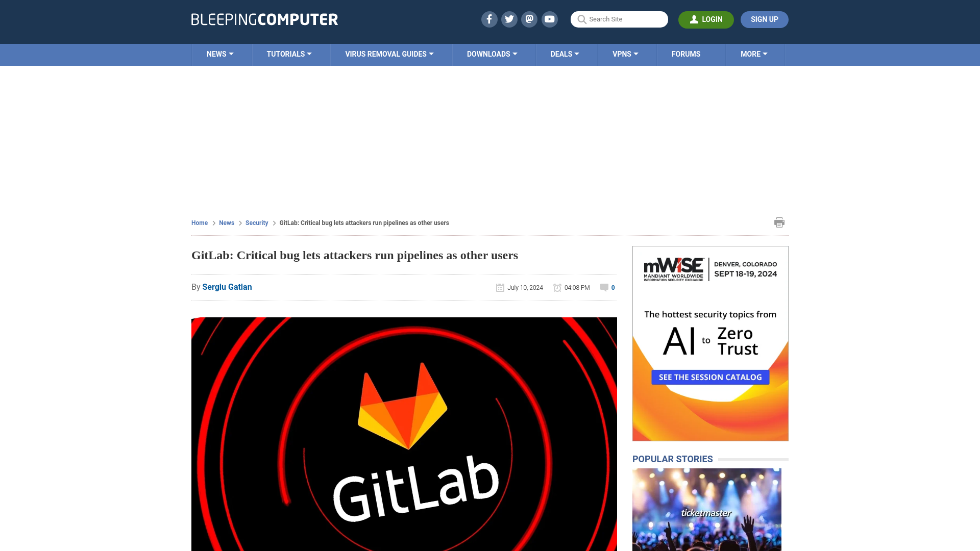
Task: Click inside the Search Site input field
Action: tap(619, 19)
